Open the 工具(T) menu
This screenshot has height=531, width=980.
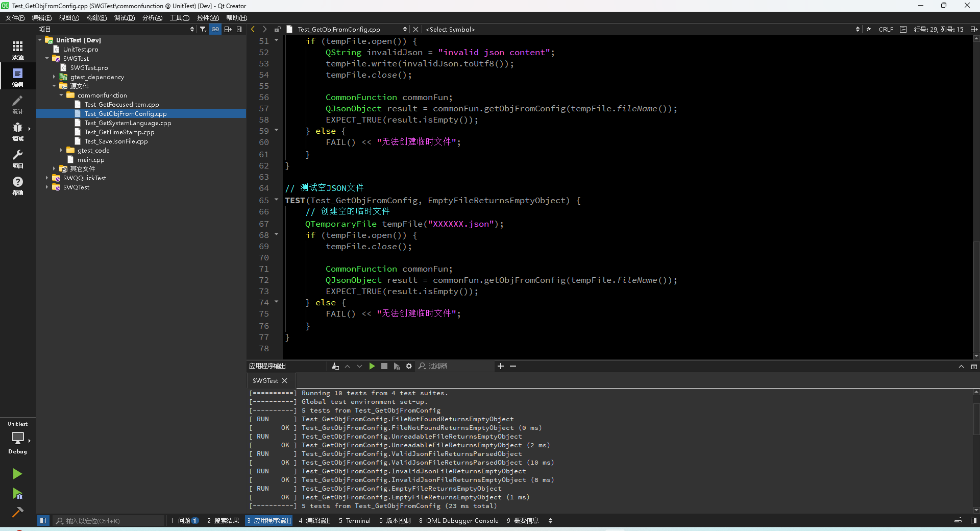180,17
